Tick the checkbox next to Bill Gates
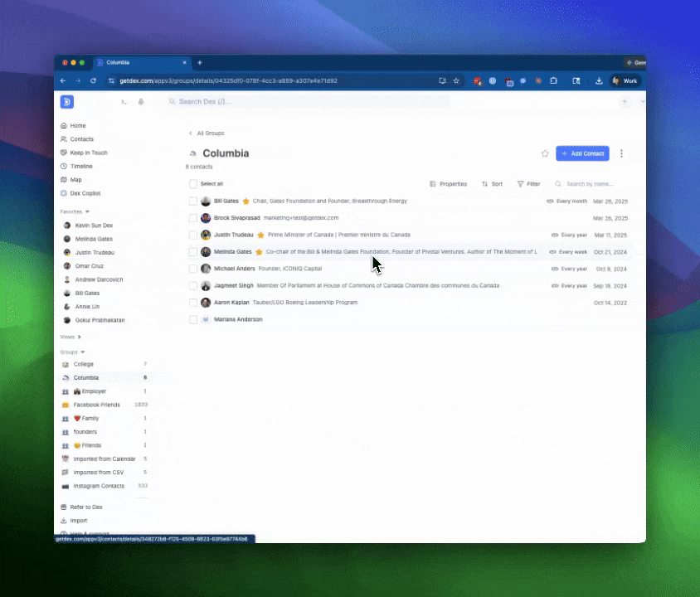The height and width of the screenshot is (597, 700). (x=193, y=201)
